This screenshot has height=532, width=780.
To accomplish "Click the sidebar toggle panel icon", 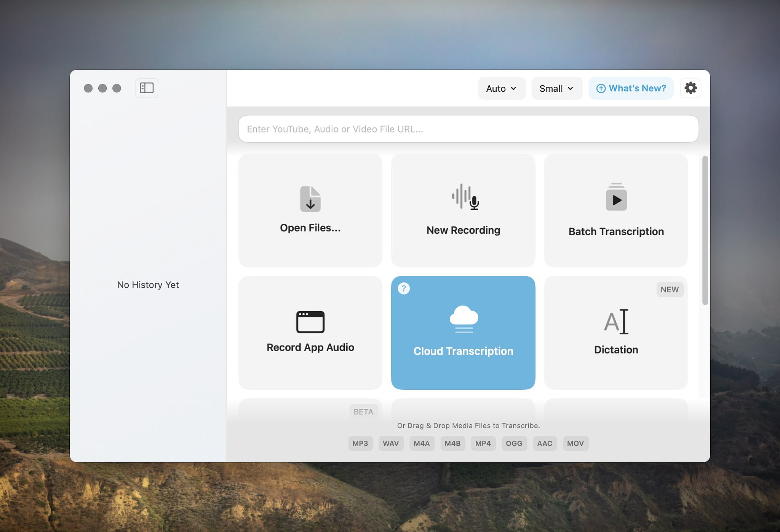I will [147, 87].
